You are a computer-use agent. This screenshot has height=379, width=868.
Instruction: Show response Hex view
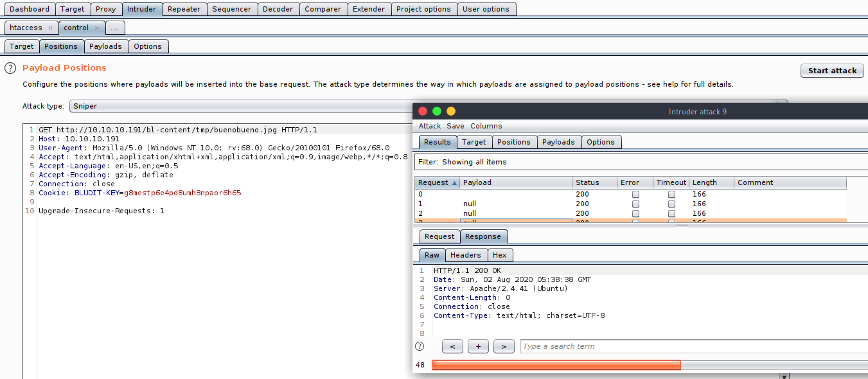point(500,255)
